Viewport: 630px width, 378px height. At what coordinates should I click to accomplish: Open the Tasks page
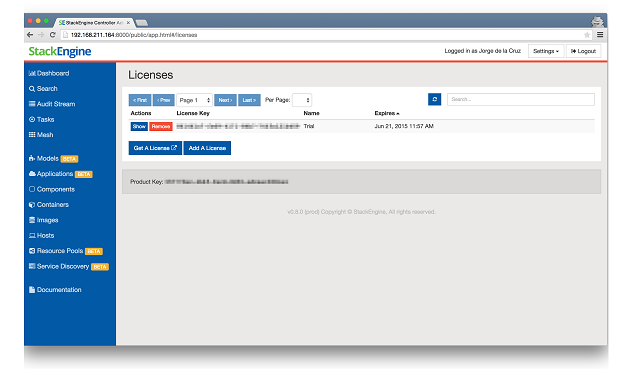point(42,120)
